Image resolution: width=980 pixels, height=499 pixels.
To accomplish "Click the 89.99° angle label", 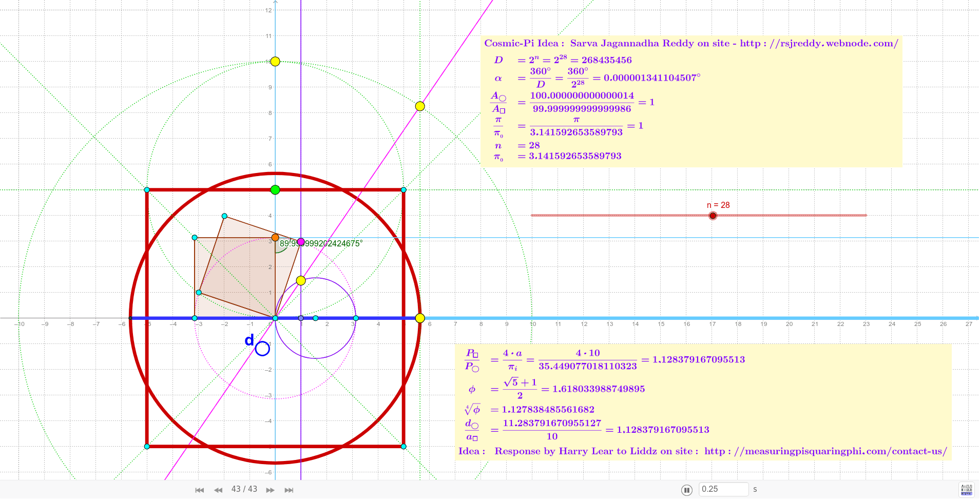I will [321, 243].
